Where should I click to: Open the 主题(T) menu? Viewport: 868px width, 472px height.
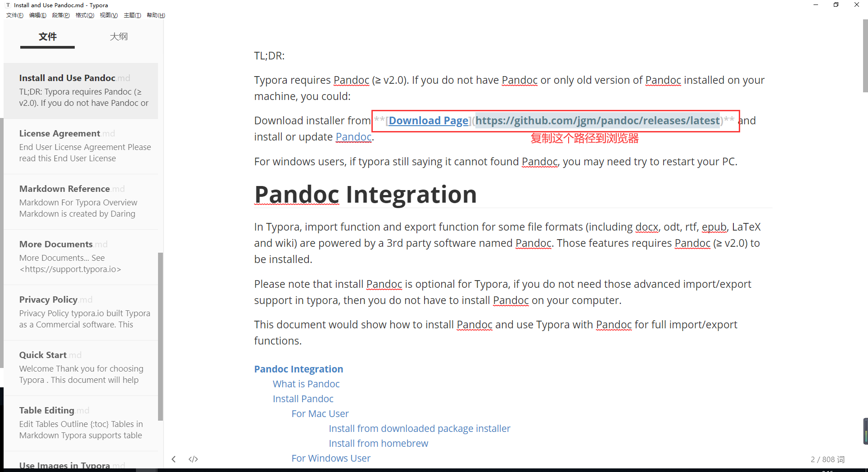pos(132,15)
